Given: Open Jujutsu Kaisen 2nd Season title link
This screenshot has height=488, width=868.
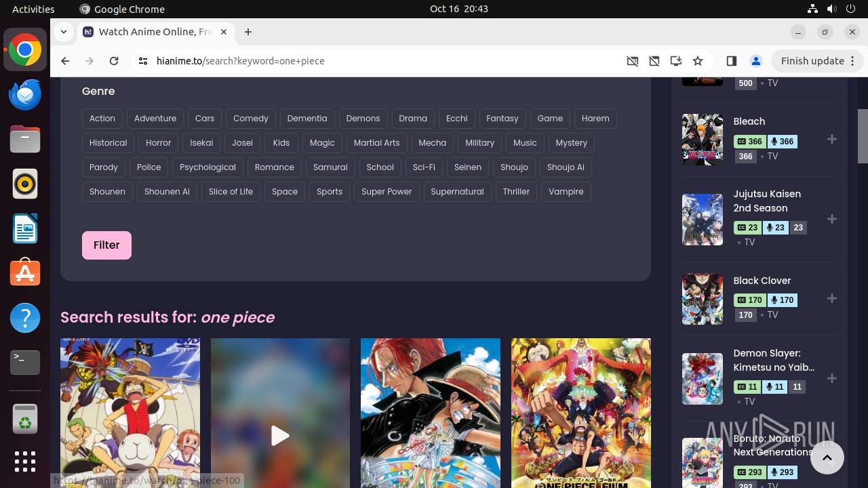Looking at the screenshot, I should [767, 201].
